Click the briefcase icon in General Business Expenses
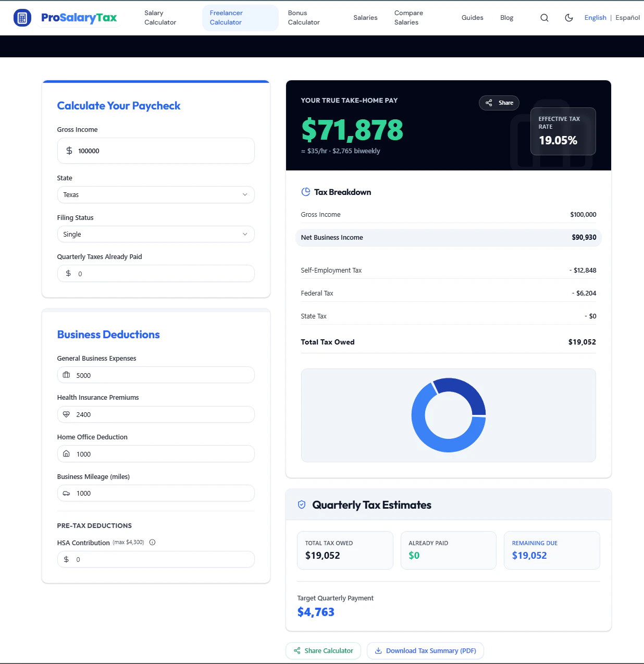Screen dimensions: 644x664 (x=66, y=375)
